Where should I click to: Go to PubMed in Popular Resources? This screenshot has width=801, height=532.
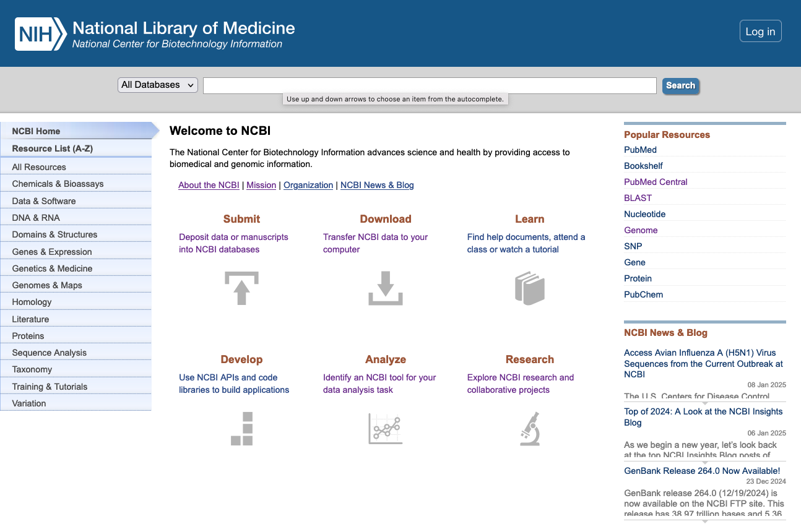coord(640,150)
